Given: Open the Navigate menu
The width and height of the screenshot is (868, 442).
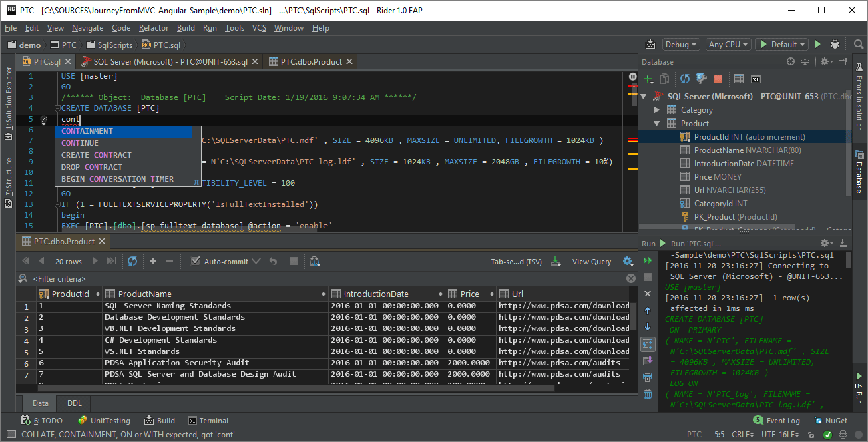Looking at the screenshot, I should point(88,28).
